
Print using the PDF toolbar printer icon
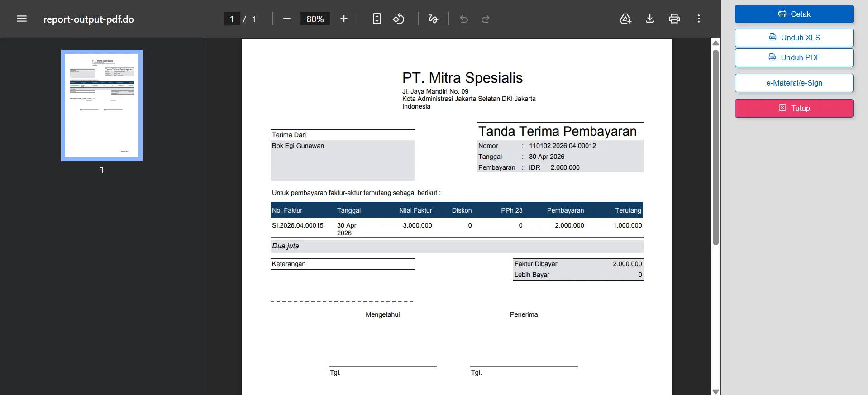coord(674,19)
